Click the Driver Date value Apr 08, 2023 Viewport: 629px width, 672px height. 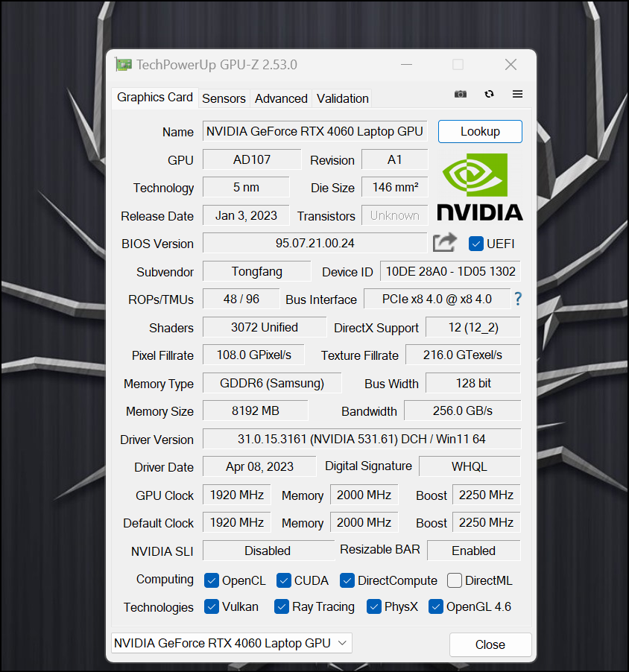point(259,466)
